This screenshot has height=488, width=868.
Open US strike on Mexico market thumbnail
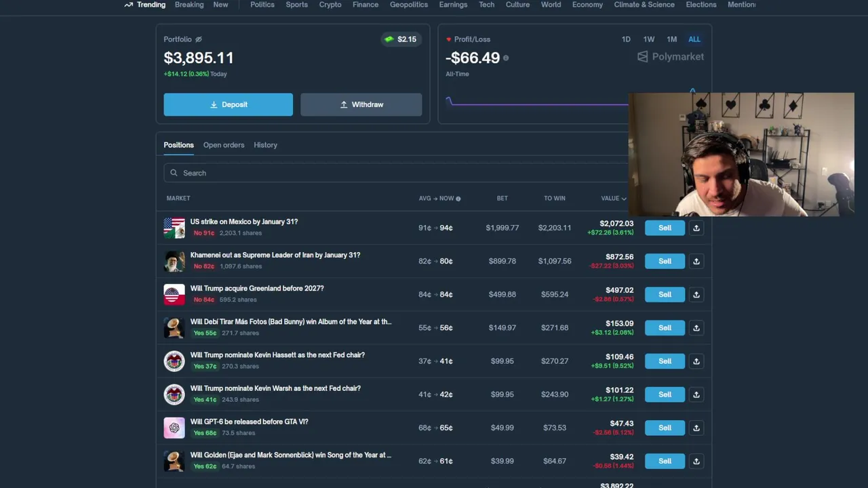tap(174, 228)
